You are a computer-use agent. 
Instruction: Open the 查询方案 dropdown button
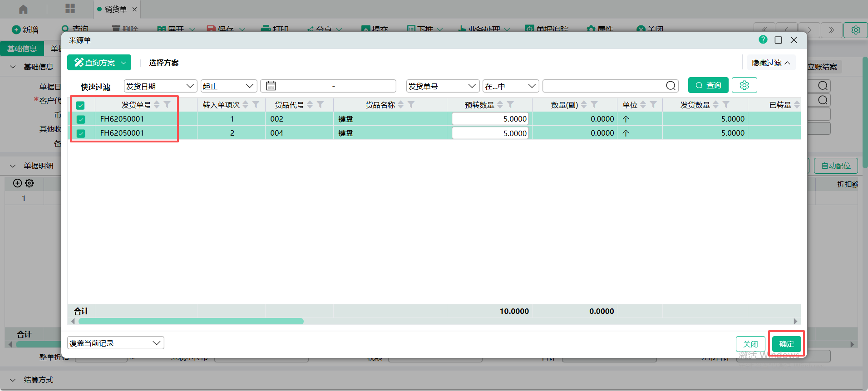(x=99, y=63)
